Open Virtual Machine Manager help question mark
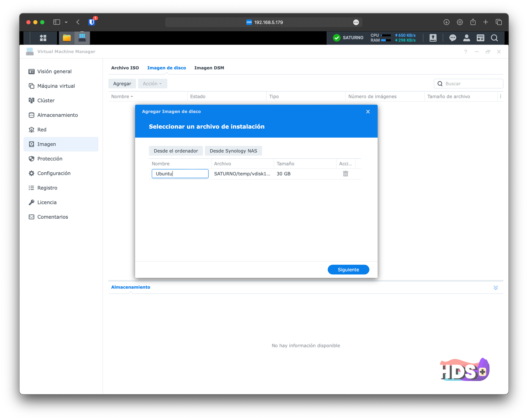 [x=465, y=52]
